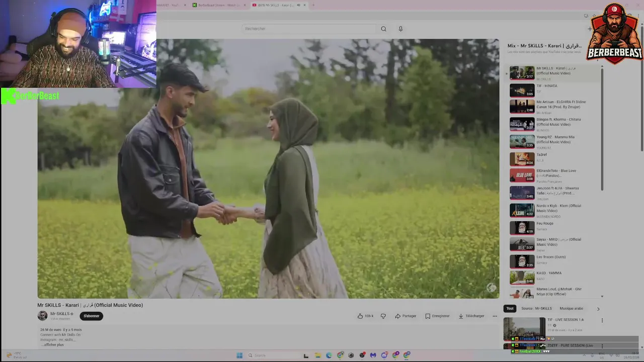Open a new browser tab with plus
Viewport: 644px width, 362px height.
coord(313,5)
